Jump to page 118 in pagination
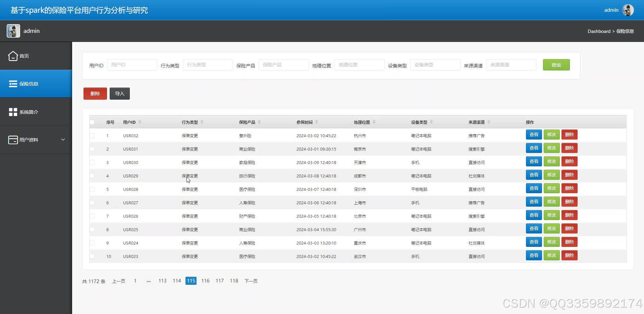 pyautogui.click(x=234, y=281)
